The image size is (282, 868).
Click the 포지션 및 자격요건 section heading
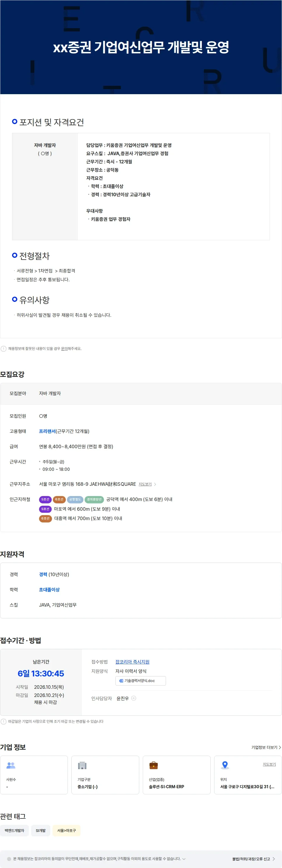pyautogui.click(x=51, y=122)
